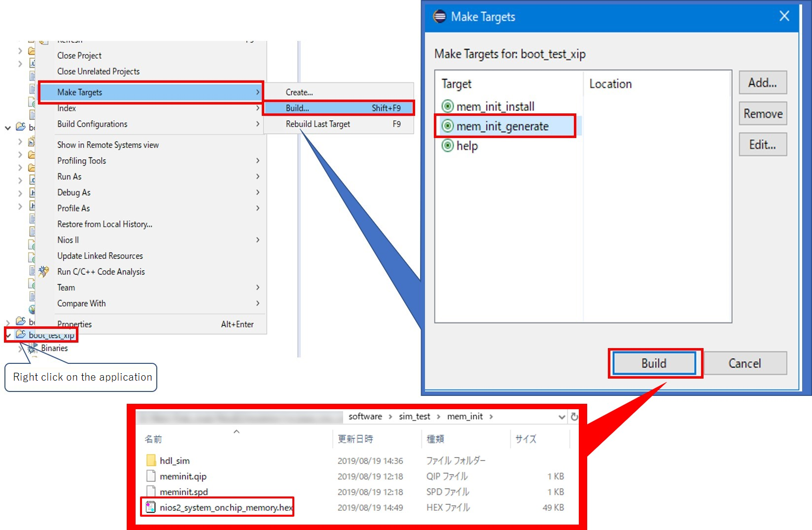Click the Cancel button in dialog
This screenshot has height=530, width=812.
(744, 363)
